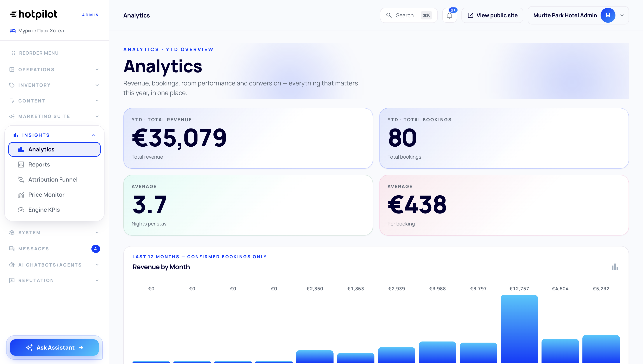Click the hotel bed icon beside Мурите Парк Хотел
The width and height of the screenshot is (643, 364).
[x=12, y=31]
